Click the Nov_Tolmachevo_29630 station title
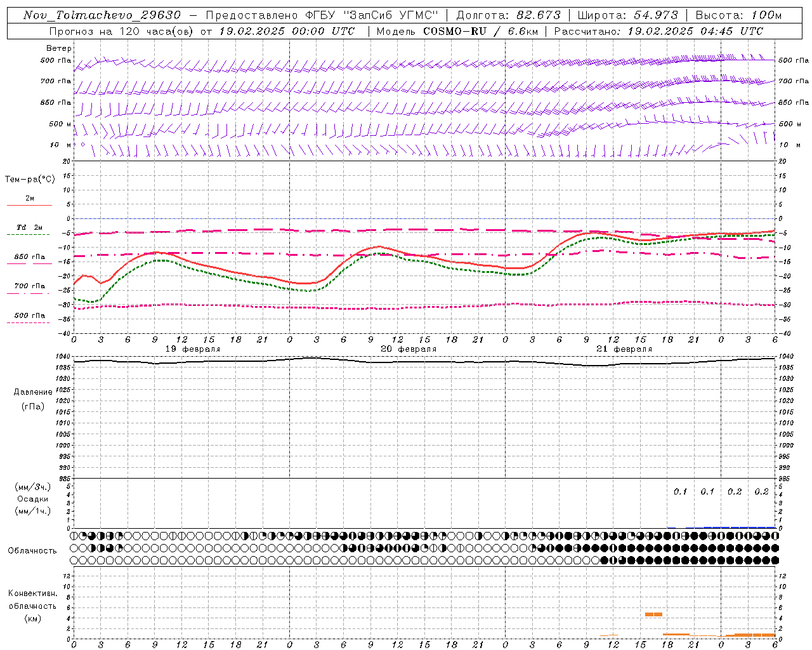 102,15
